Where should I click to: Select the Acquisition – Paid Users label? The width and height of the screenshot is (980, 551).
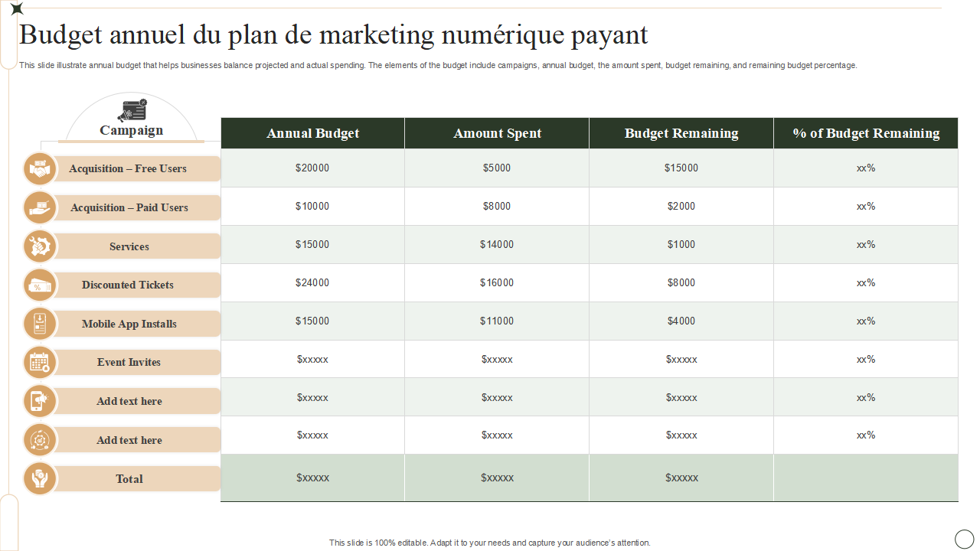pyautogui.click(x=129, y=207)
